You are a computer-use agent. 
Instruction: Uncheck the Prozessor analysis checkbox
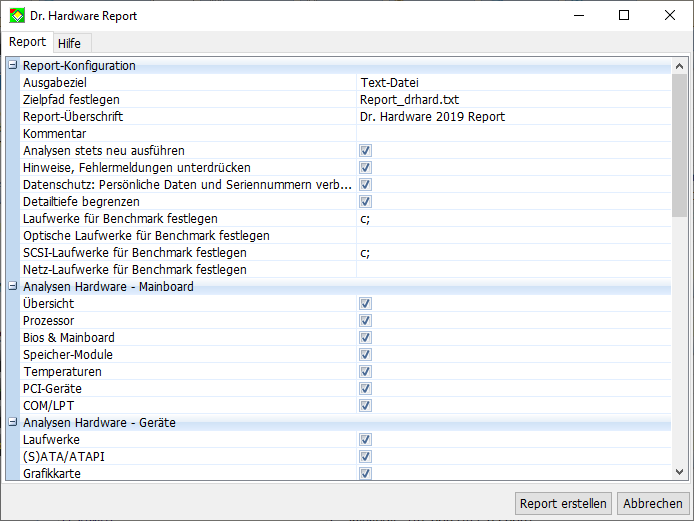pos(366,321)
